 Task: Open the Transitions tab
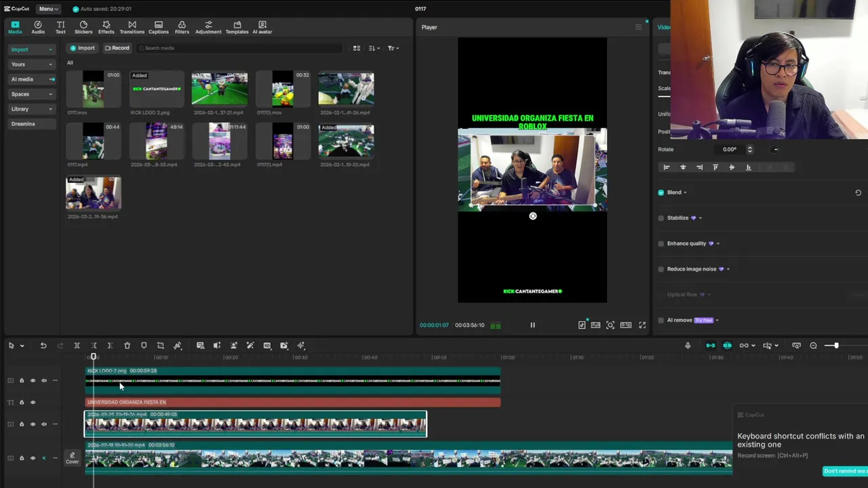click(x=132, y=27)
